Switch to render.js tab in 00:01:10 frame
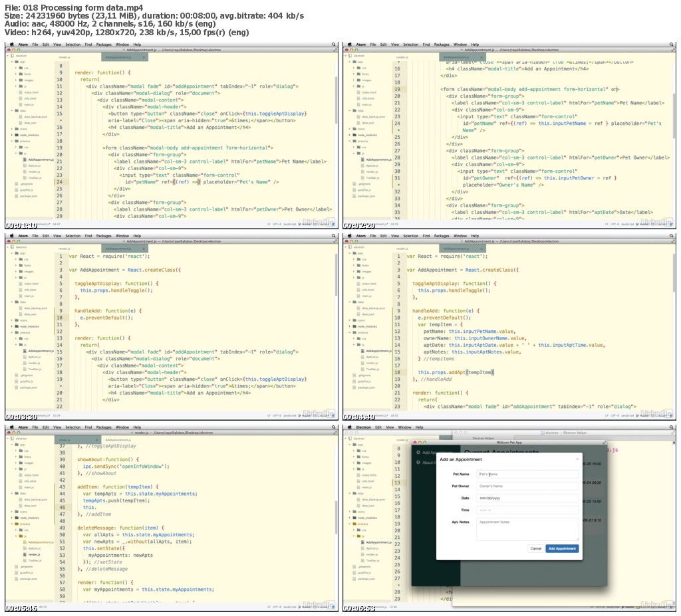This screenshot has height=616, width=681. (x=65, y=57)
